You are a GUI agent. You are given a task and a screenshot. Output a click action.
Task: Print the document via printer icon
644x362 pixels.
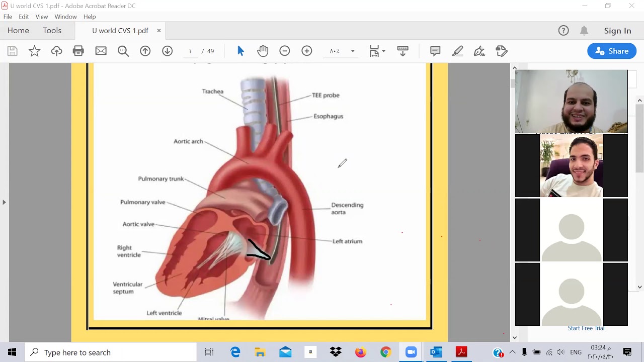tap(78, 51)
